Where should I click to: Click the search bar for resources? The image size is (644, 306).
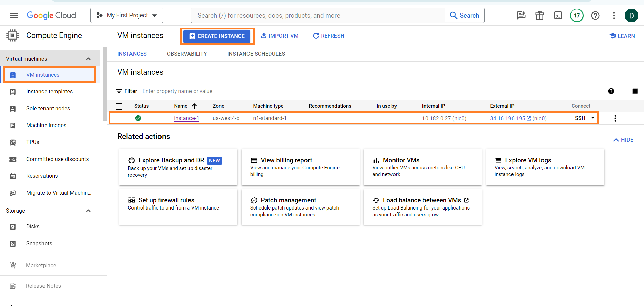click(318, 16)
